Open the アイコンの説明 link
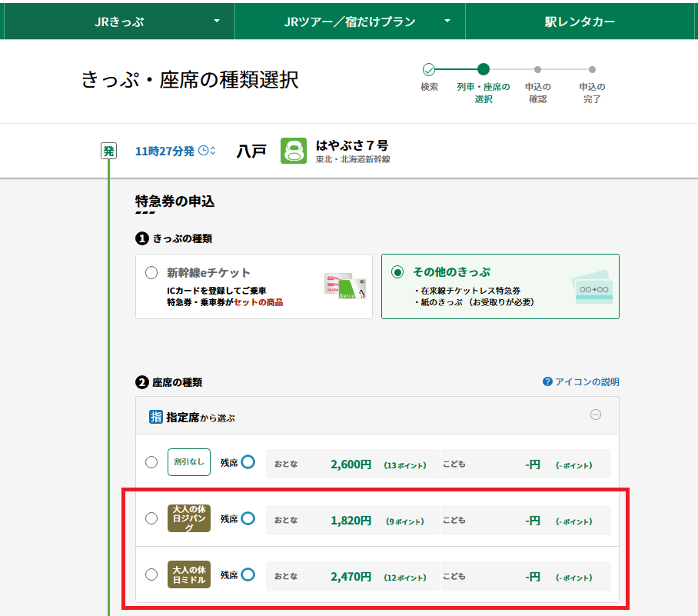Viewport: 698px width, 616px height. [x=587, y=381]
